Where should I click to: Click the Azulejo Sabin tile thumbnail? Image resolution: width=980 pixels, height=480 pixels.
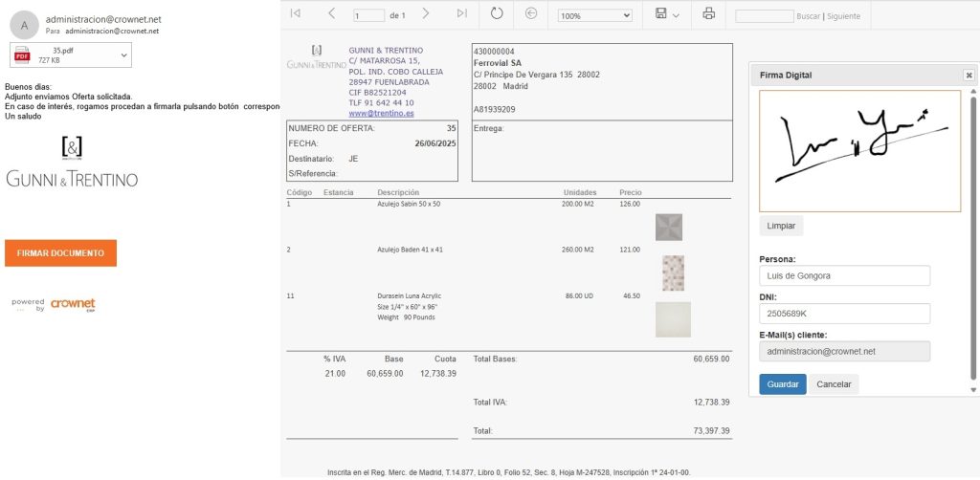click(x=669, y=228)
